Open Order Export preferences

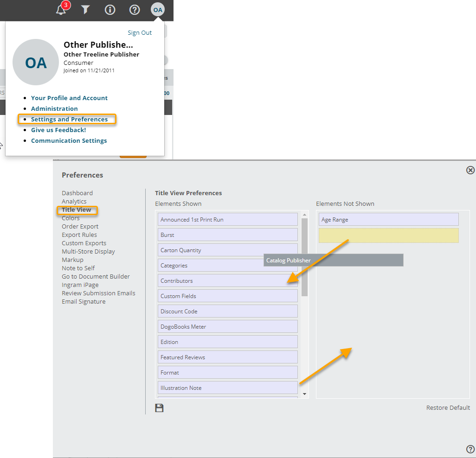tap(80, 226)
